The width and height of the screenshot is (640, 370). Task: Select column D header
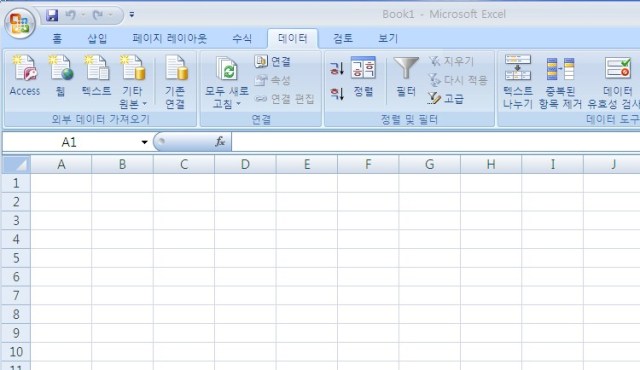click(x=245, y=164)
